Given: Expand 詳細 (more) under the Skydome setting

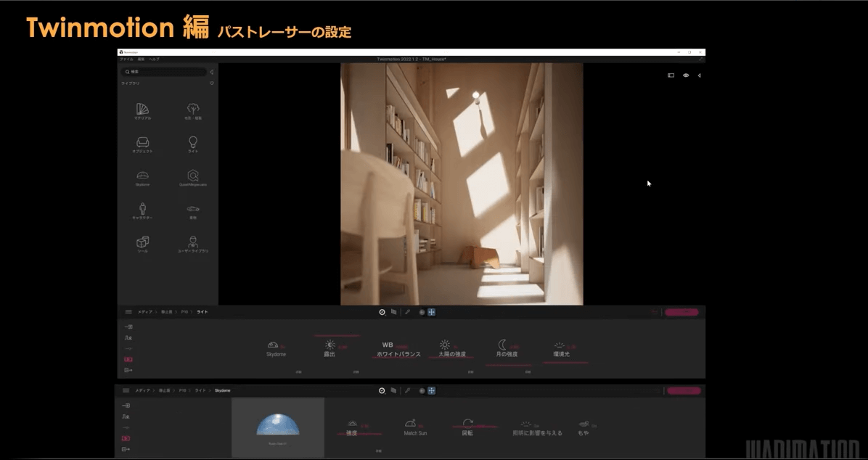Looking at the screenshot, I should 298,372.
